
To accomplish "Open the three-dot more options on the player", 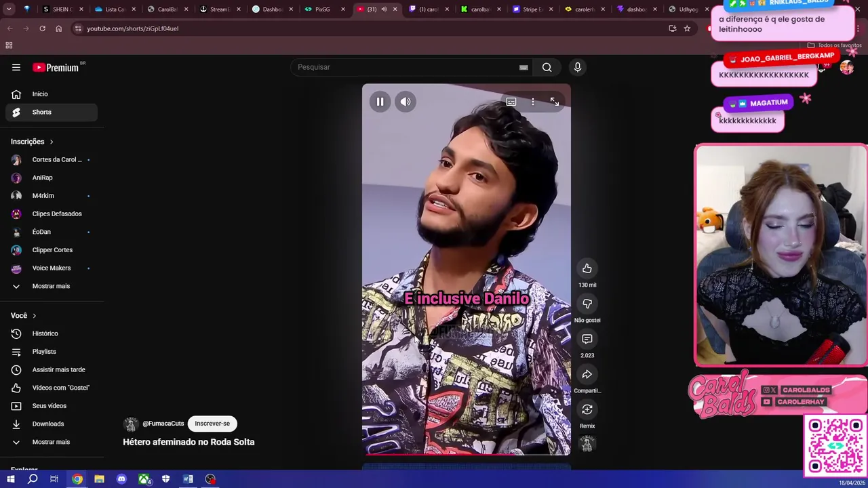I will tap(533, 102).
